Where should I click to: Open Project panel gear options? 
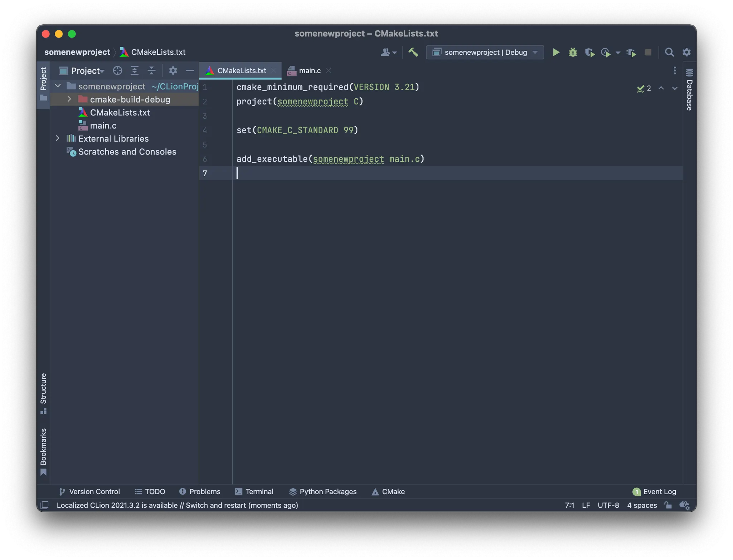(173, 71)
